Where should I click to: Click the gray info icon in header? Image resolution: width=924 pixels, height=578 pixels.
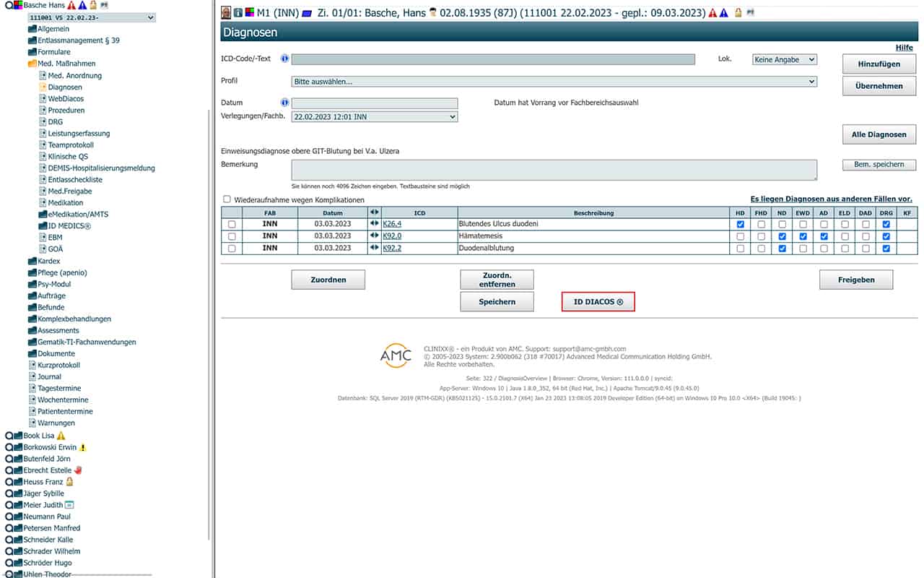(237, 12)
